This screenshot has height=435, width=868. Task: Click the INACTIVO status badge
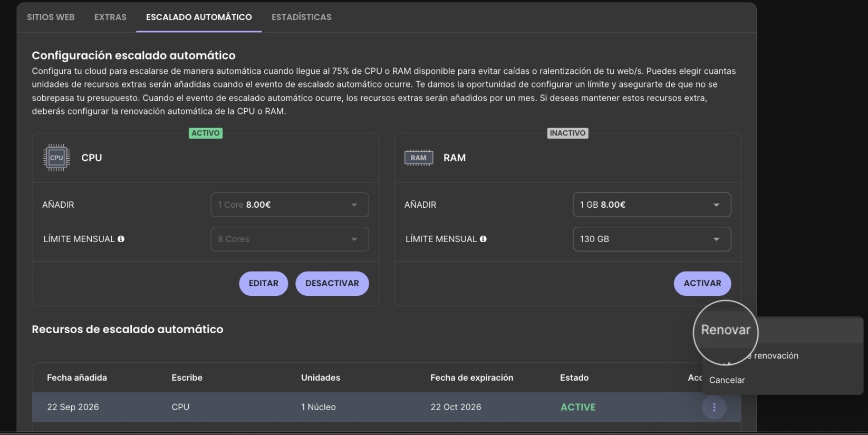click(567, 133)
